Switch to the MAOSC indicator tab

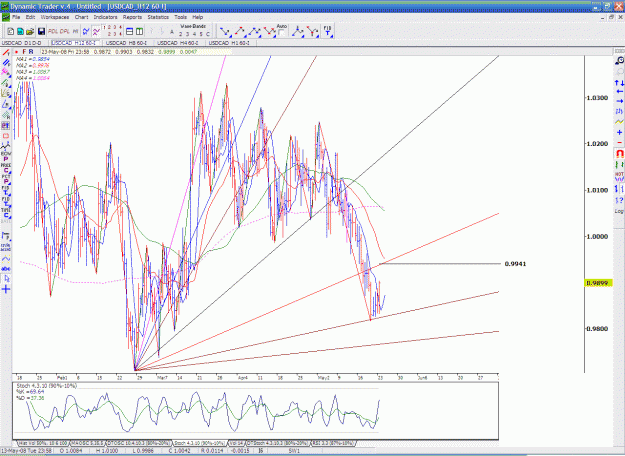tap(88, 443)
